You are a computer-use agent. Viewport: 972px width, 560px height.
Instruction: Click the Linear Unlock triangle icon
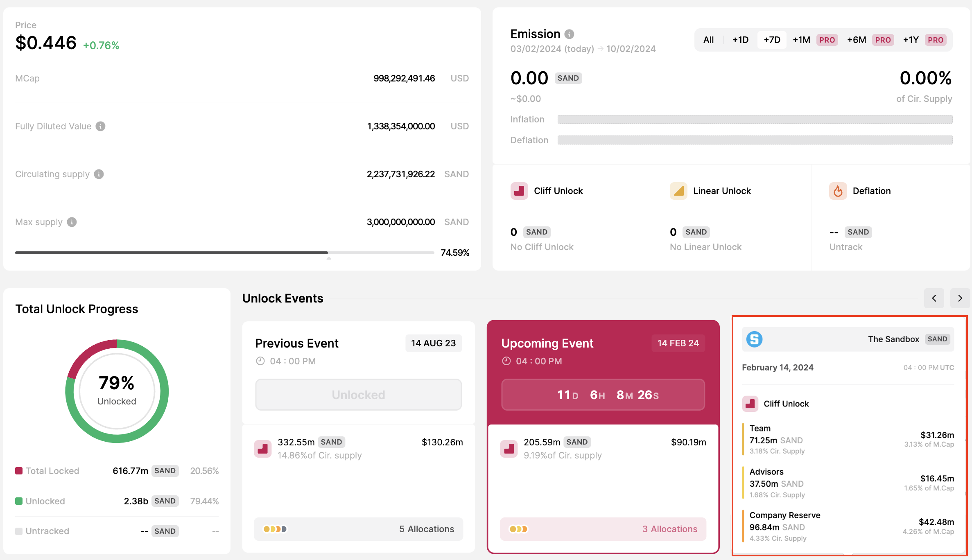pyautogui.click(x=678, y=191)
